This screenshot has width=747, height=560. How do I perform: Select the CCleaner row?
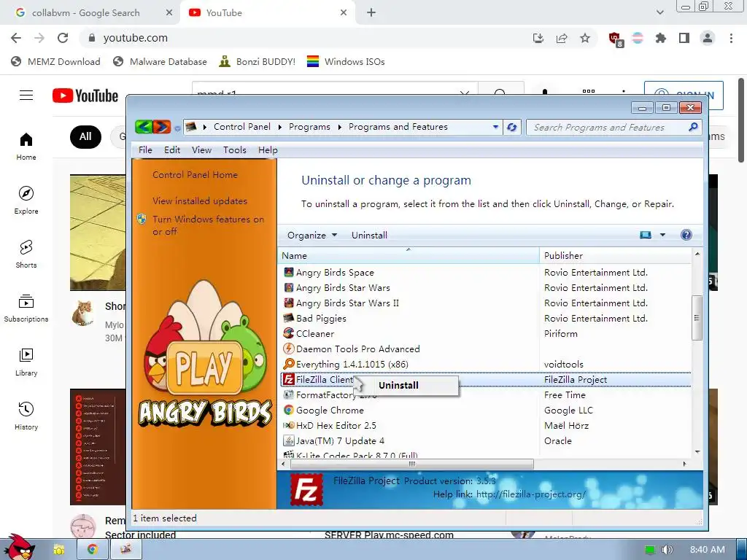[484, 333]
